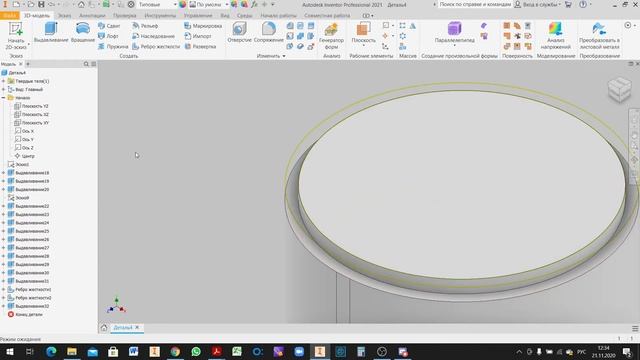Expand the Твердые тела(1) node
The width and height of the screenshot is (640, 360).
(x=4, y=81)
